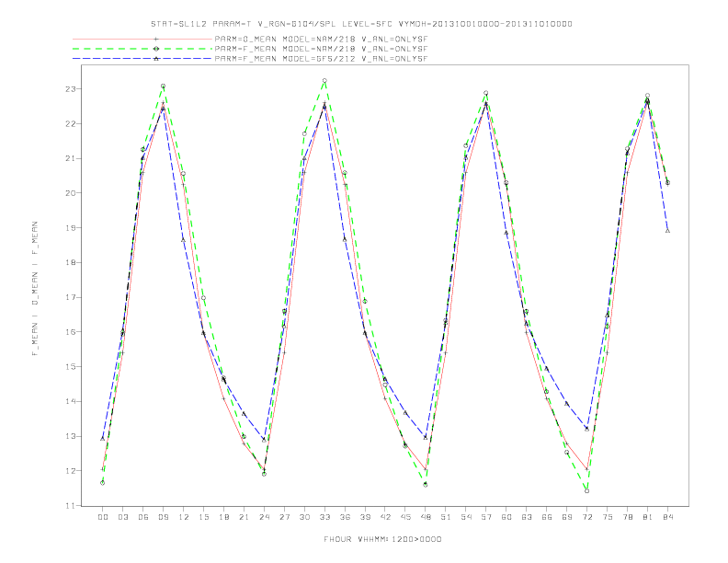Click x-axis tick label 72
Viewport: 728px width, 563px height.
coord(586,517)
